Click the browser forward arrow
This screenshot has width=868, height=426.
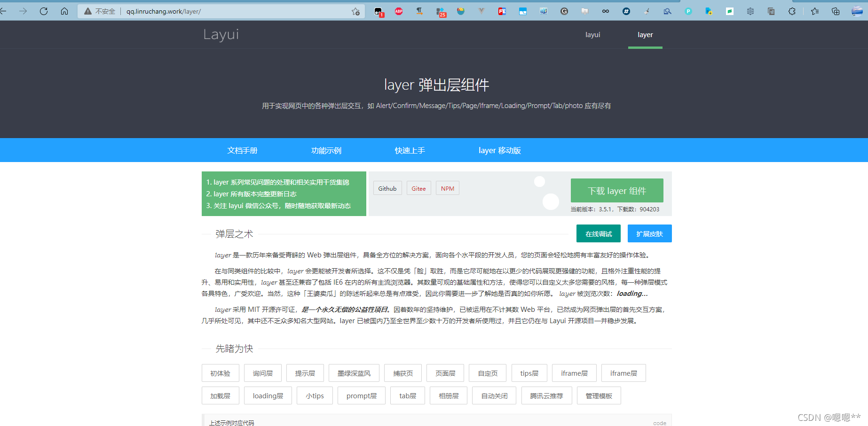[x=23, y=11]
